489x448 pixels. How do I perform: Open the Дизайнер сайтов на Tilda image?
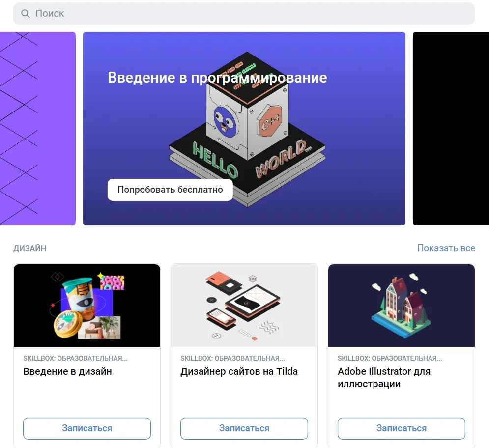click(244, 305)
